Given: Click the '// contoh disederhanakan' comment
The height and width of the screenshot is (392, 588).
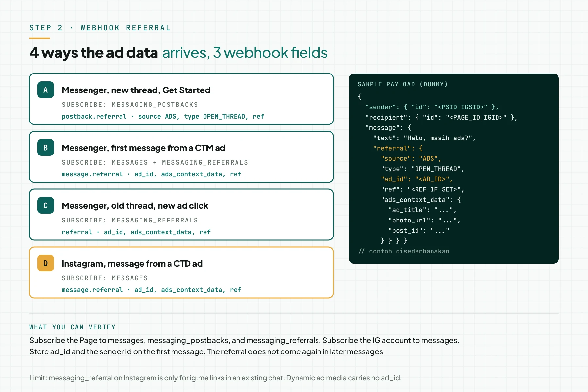Looking at the screenshot, I should coord(404,251).
